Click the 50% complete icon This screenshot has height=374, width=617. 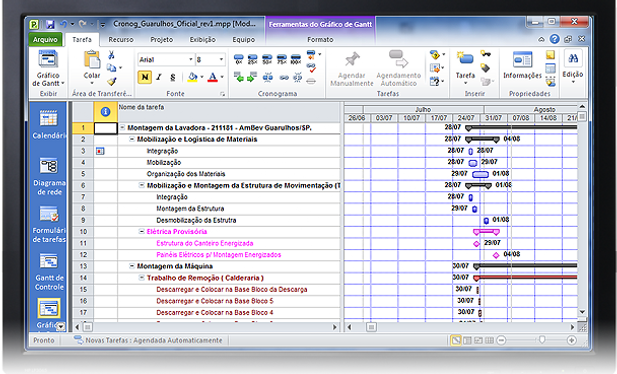coord(267,59)
